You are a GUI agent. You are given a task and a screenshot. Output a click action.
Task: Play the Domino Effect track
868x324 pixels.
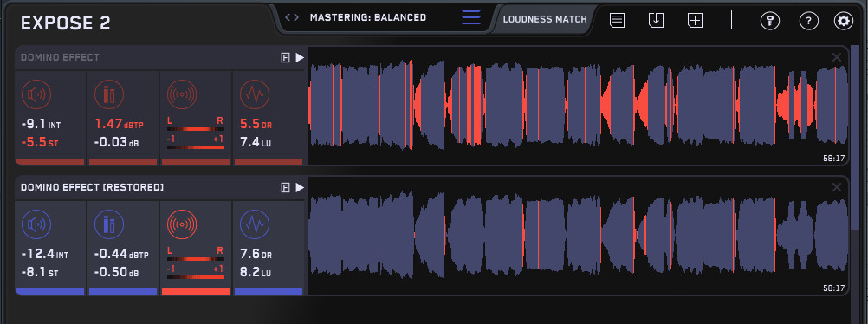[x=300, y=57]
